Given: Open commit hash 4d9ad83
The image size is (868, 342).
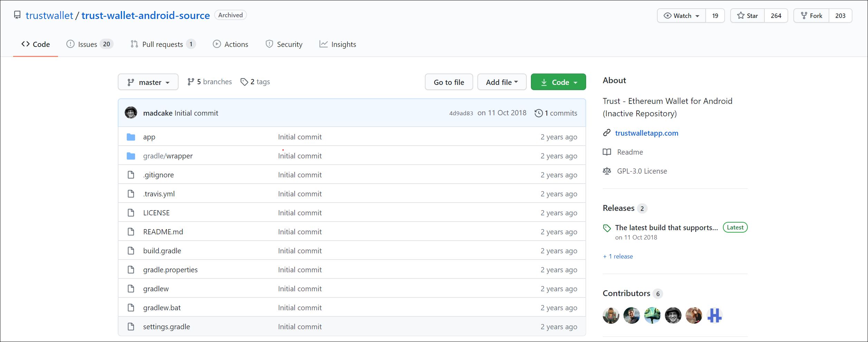Looking at the screenshot, I should [x=461, y=113].
